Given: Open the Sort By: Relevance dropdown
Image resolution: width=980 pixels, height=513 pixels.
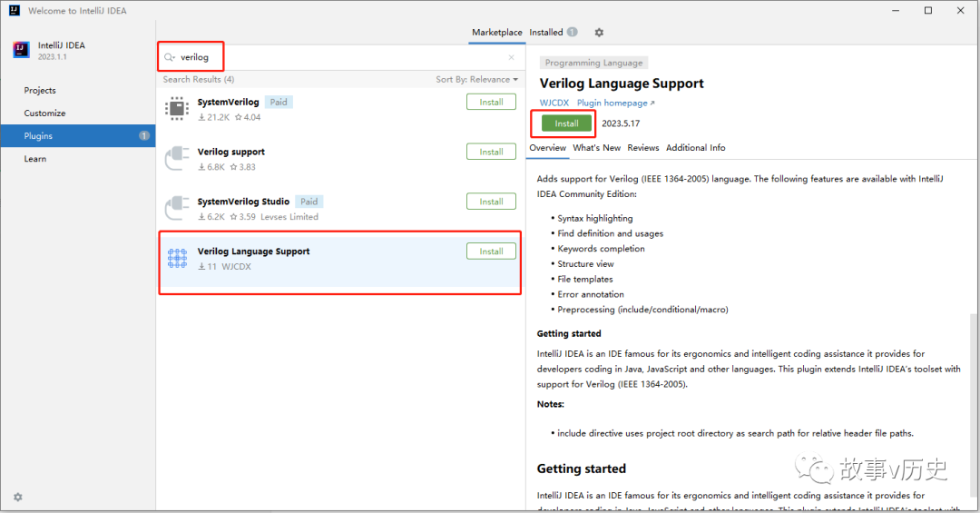Looking at the screenshot, I should click(x=477, y=80).
